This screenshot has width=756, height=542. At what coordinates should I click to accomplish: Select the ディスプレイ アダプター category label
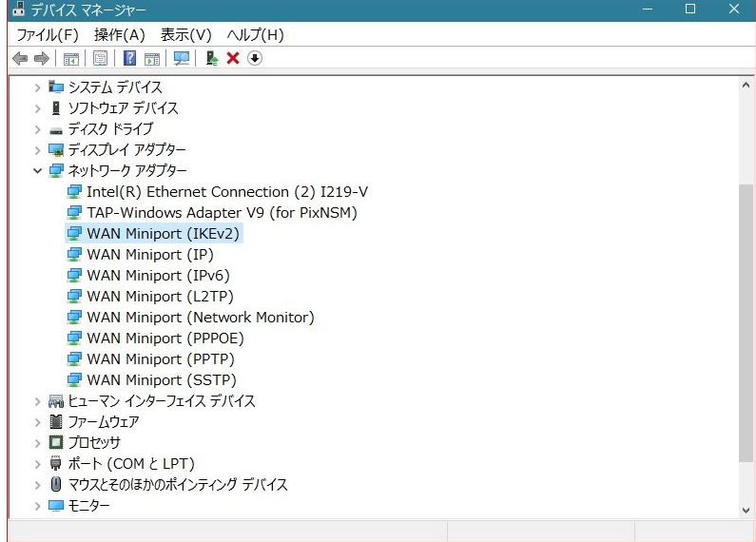click(x=126, y=150)
